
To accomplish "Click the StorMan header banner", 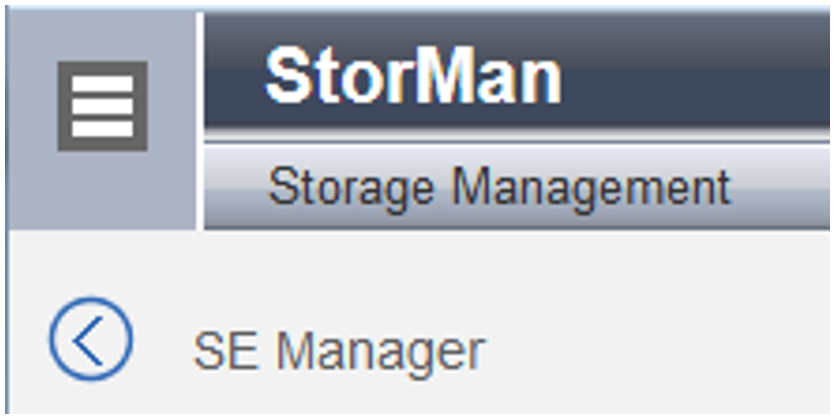I will point(517,76).
